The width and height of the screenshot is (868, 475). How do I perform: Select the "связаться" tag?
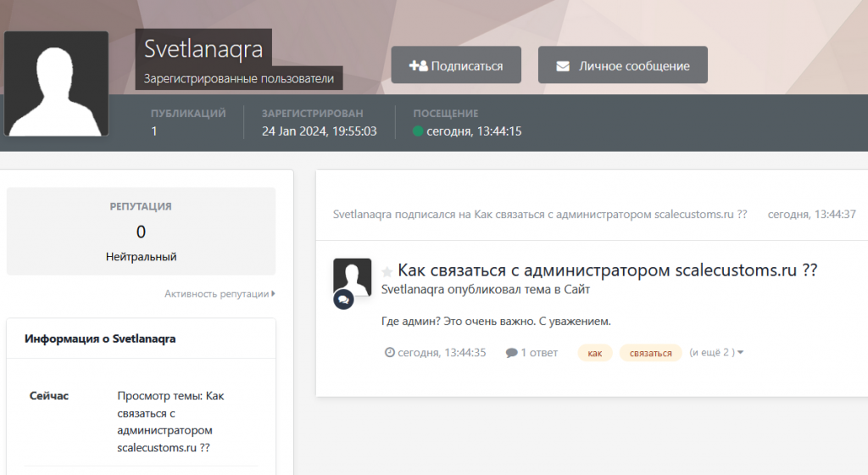[x=650, y=353]
